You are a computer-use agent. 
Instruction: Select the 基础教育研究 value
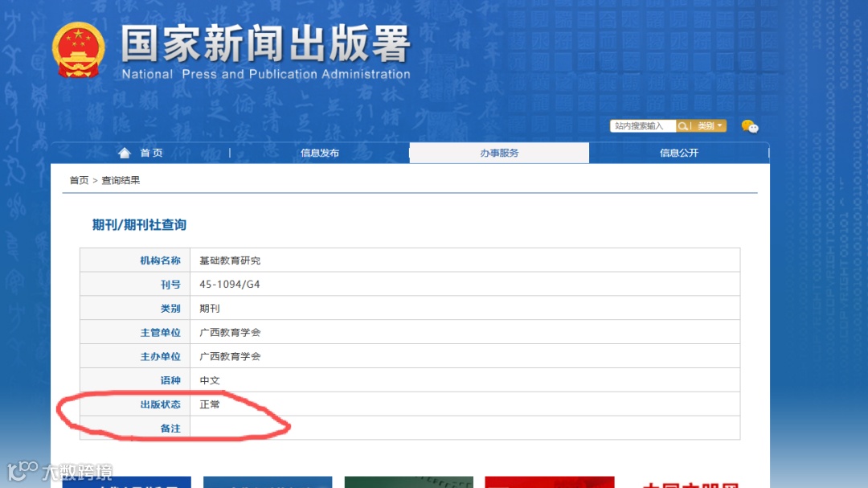coord(230,260)
